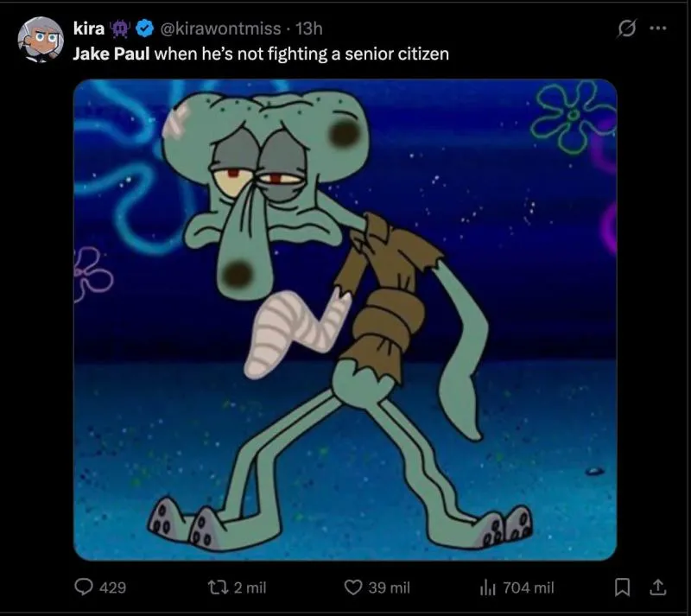
Task: Open the view analytics bar-chart icon
Action: click(486, 587)
